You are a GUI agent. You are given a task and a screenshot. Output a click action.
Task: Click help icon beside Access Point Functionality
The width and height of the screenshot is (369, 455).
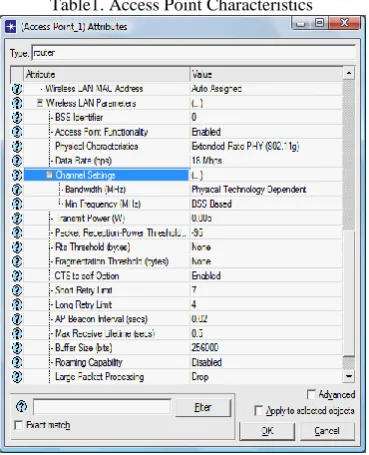(x=17, y=132)
